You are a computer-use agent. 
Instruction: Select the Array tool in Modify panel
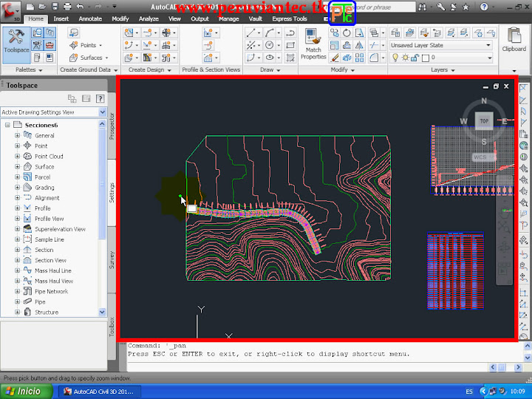pos(359,58)
